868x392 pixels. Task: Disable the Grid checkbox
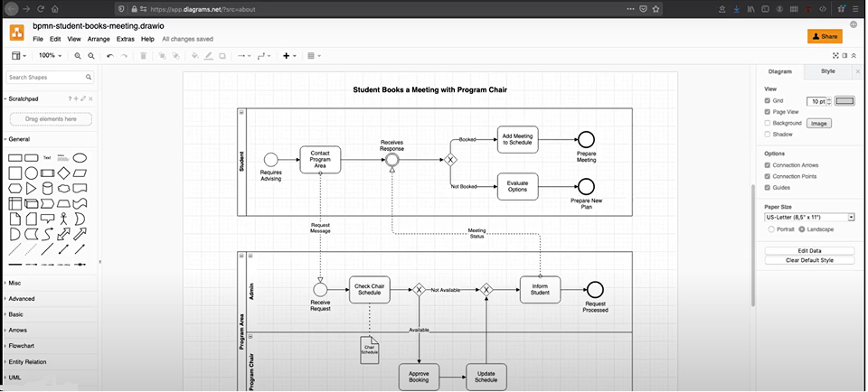[x=769, y=101]
